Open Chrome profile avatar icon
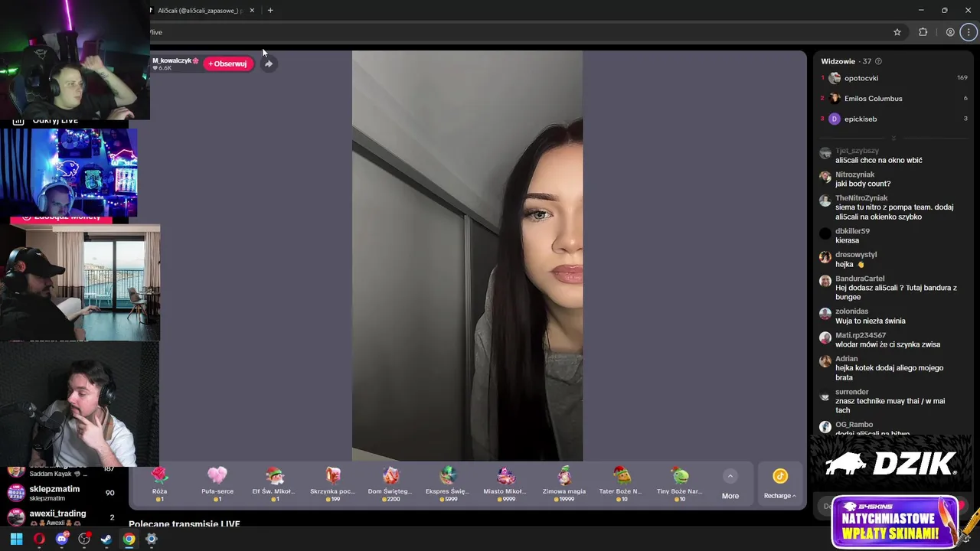This screenshot has width=980, height=551. (x=950, y=32)
